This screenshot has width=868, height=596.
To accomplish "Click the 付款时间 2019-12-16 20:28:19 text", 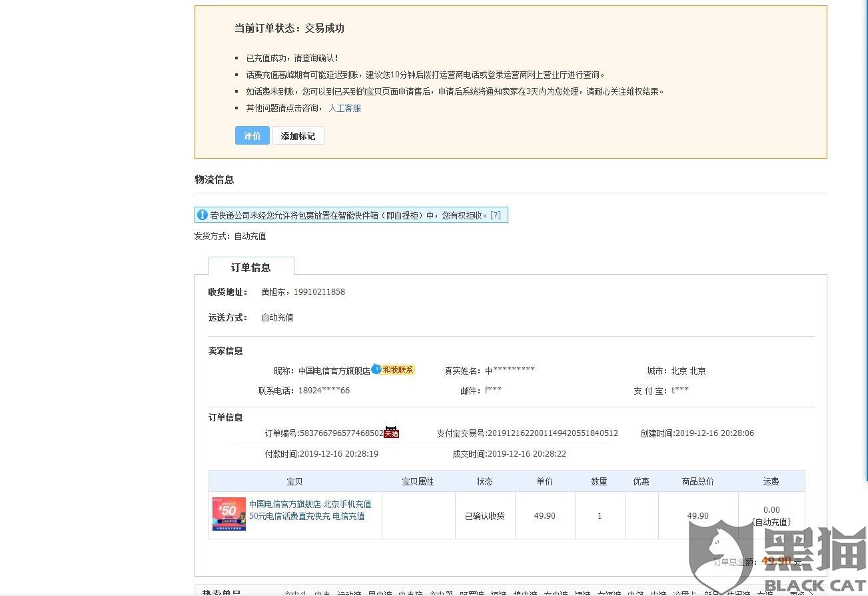I will click(322, 454).
